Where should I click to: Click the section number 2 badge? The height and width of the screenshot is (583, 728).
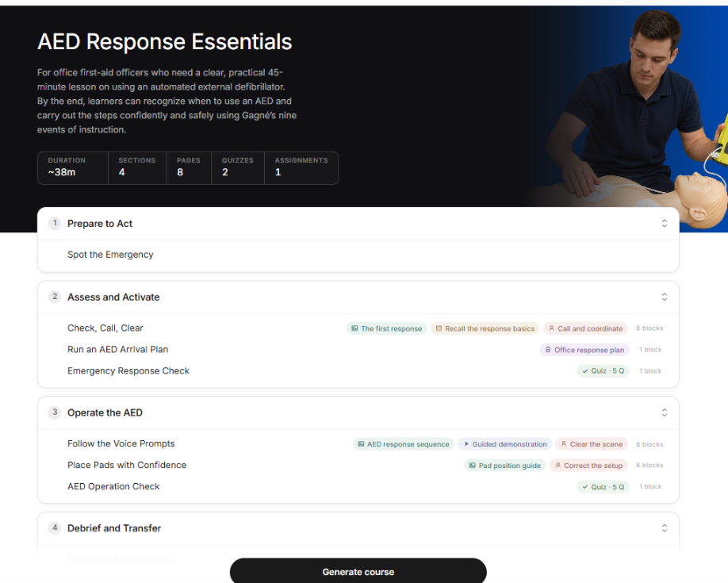pyautogui.click(x=55, y=297)
